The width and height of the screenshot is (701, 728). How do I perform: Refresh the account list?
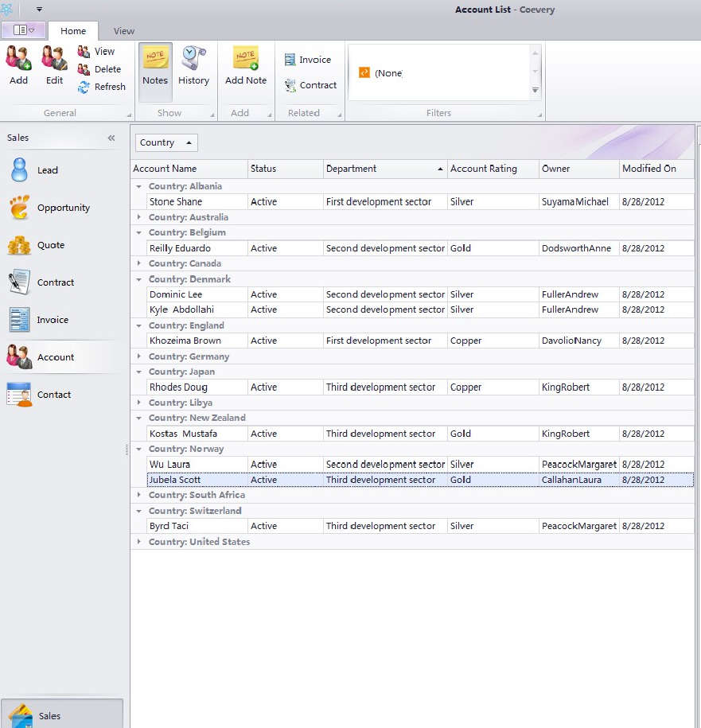(101, 87)
